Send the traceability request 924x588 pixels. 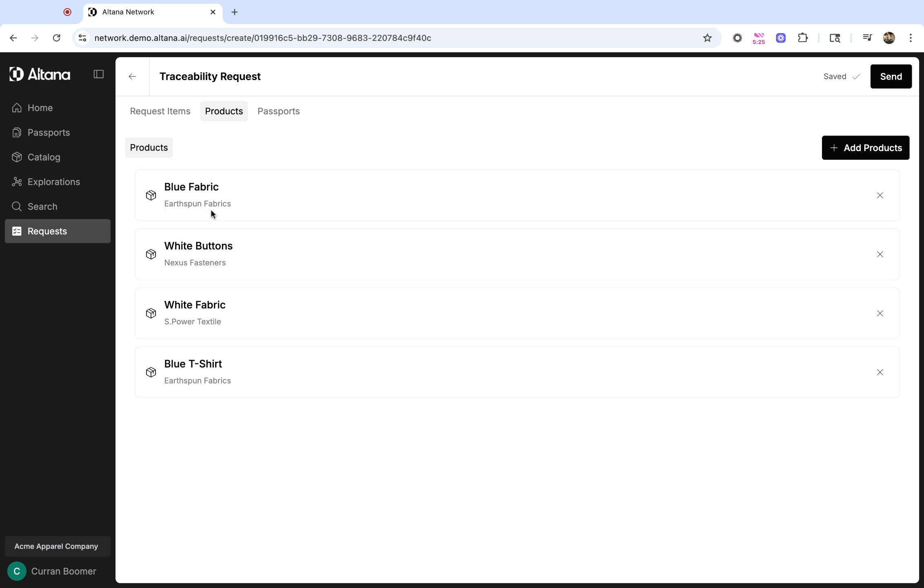click(x=891, y=76)
